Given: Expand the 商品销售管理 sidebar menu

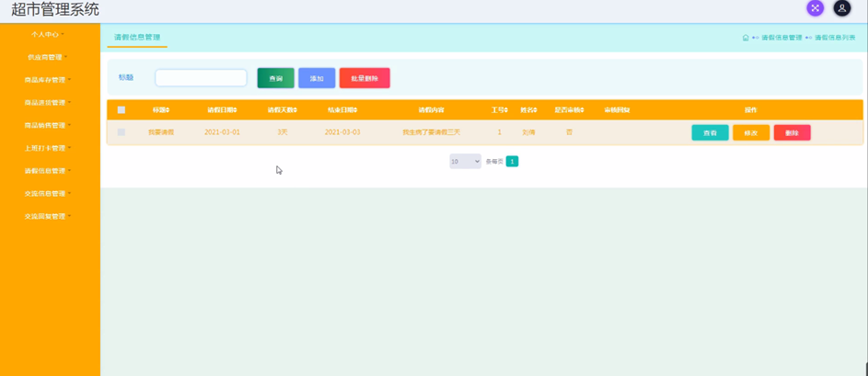Looking at the screenshot, I should pos(48,126).
